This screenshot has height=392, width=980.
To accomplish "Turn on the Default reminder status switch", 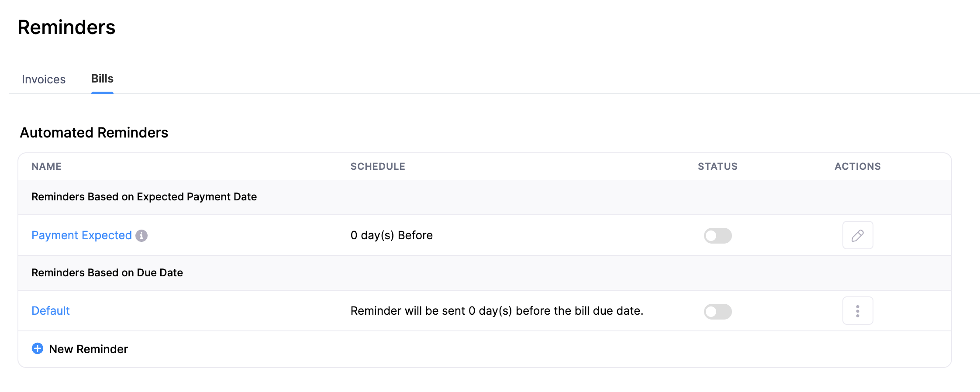I will click(718, 311).
